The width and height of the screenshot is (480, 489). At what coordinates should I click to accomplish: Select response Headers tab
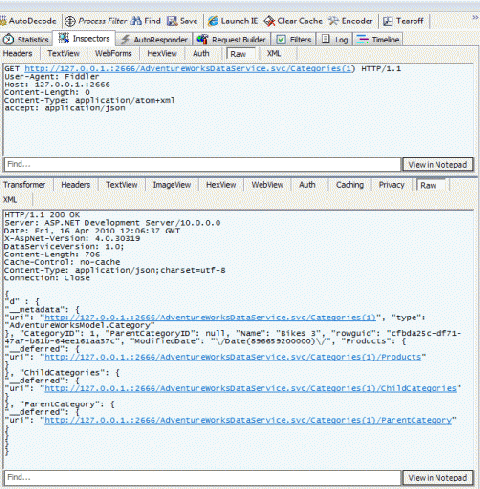[x=76, y=185]
